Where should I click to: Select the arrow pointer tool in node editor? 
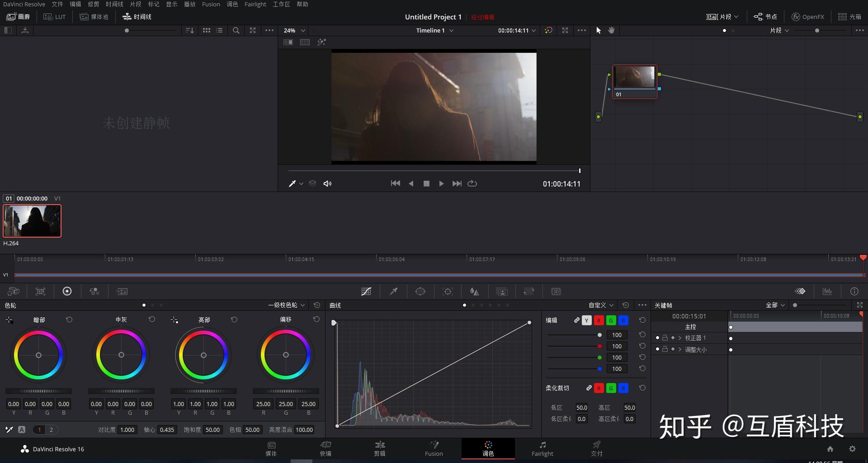(x=599, y=30)
